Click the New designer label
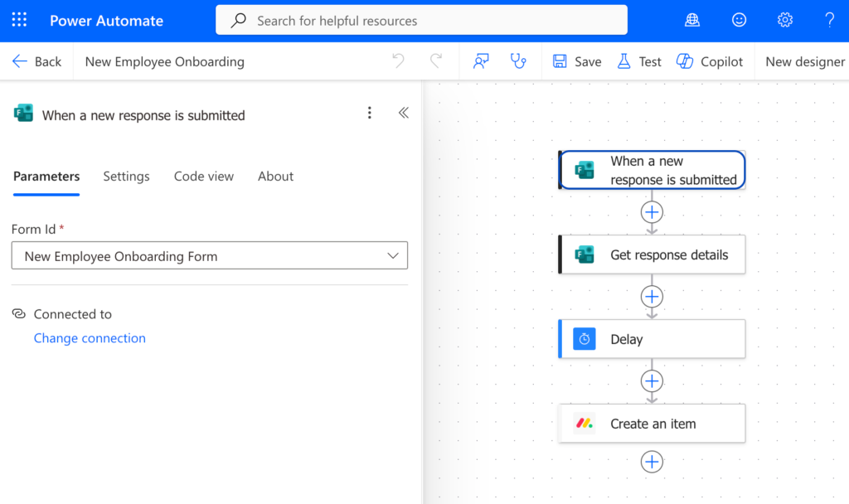Image resolution: width=849 pixels, height=504 pixels. coord(805,61)
